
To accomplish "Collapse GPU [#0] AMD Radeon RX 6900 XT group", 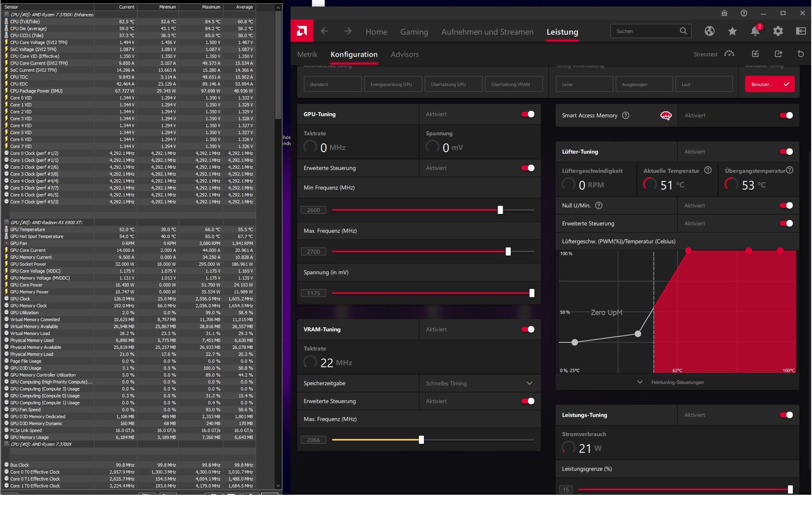I will pyautogui.click(x=6, y=223).
